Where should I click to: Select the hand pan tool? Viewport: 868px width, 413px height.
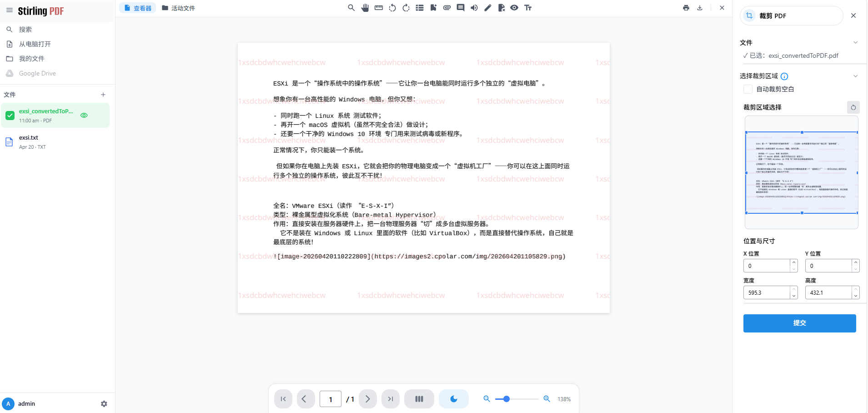coord(365,8)
